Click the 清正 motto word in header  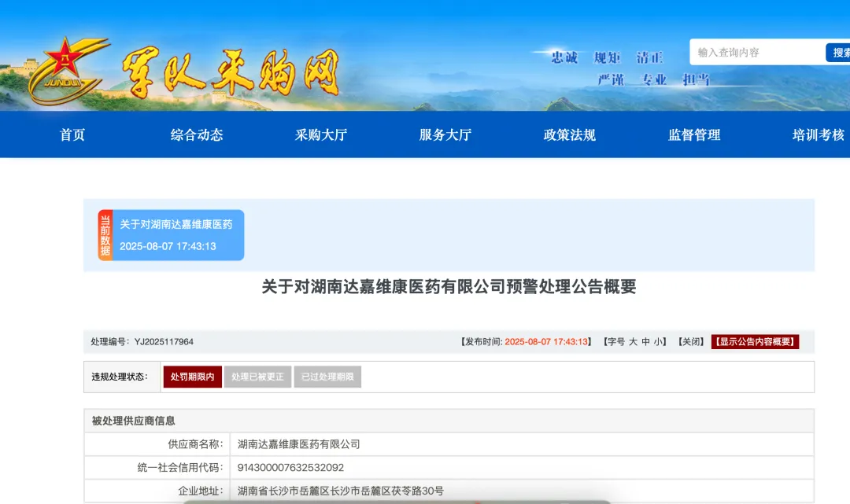(649, 57)
